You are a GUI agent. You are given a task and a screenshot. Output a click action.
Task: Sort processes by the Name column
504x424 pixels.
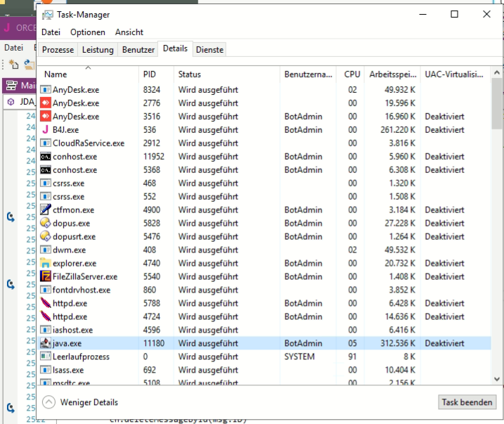pos(56,74)
